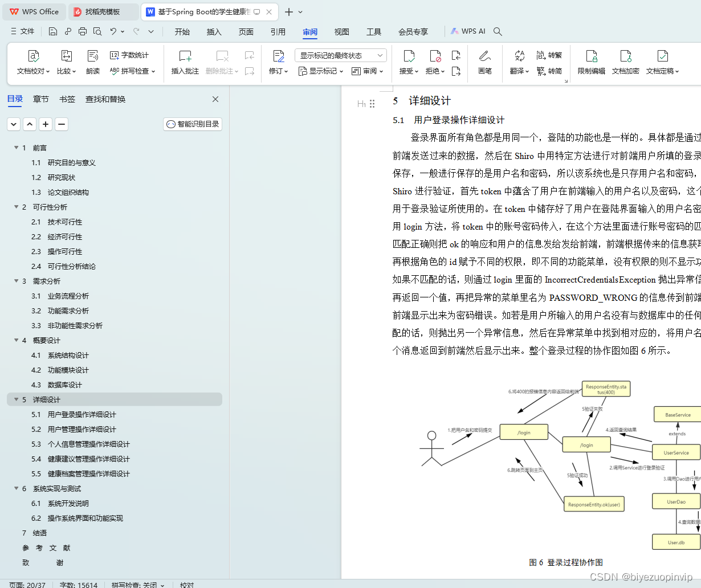Click the 接受 accept change icon

coord(409,56)
